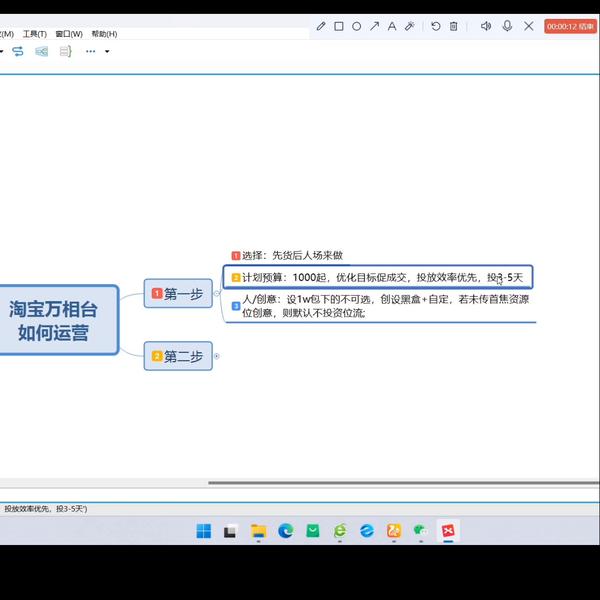This screenshot has height=600, width=600.
Task: Open the 窗口(W) menu
Action: [x=69, y=34]
